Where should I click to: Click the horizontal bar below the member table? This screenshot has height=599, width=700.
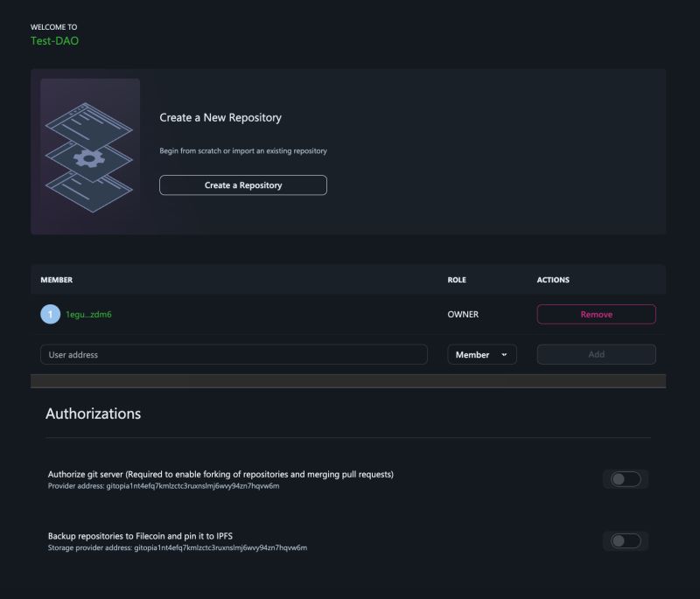pos(348,380)
